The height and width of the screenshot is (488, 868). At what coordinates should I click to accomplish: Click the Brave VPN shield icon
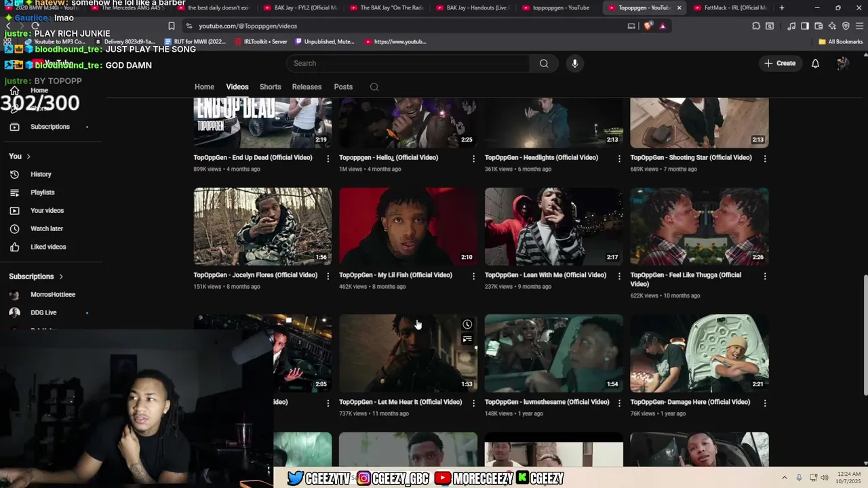pos(846,26)
